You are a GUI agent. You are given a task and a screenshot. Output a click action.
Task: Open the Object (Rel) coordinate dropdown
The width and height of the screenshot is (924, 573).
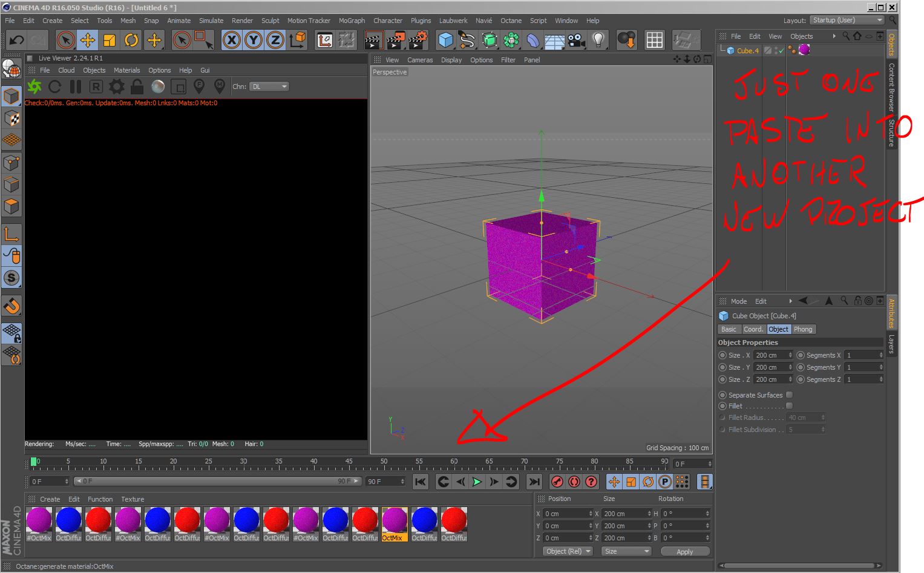[568, 551]
